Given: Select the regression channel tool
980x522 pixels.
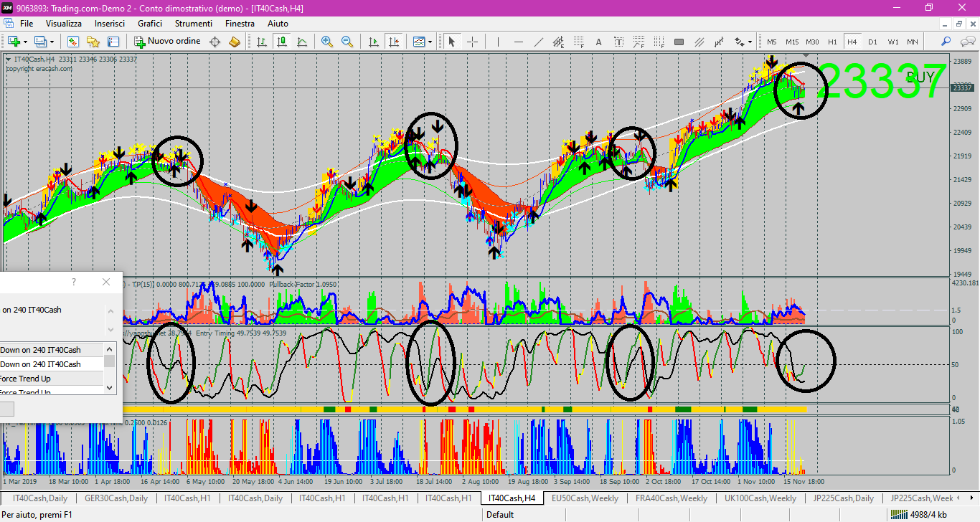Looking at the screenshot, I should [720, 42].
